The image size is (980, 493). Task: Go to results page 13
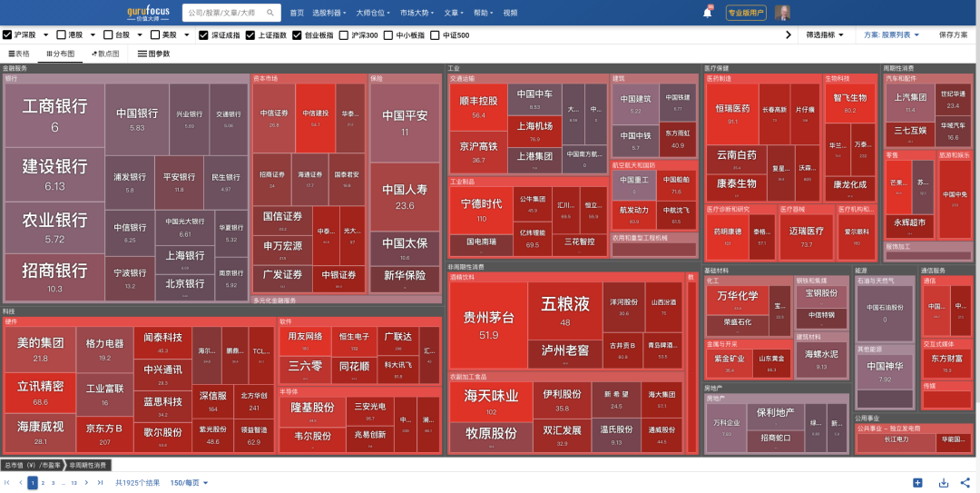click(x=73, y=482)
